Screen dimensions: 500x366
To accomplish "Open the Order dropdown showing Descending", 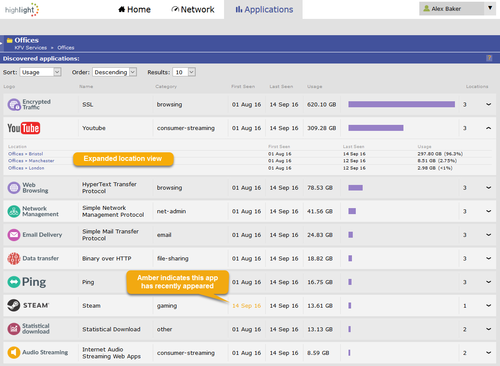I will (115, 72).
